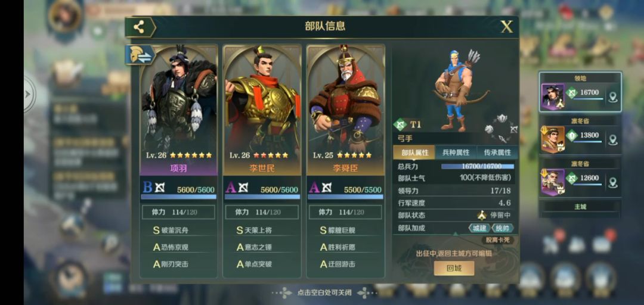Select the 部队属性 tab

(x=414, y=152)
